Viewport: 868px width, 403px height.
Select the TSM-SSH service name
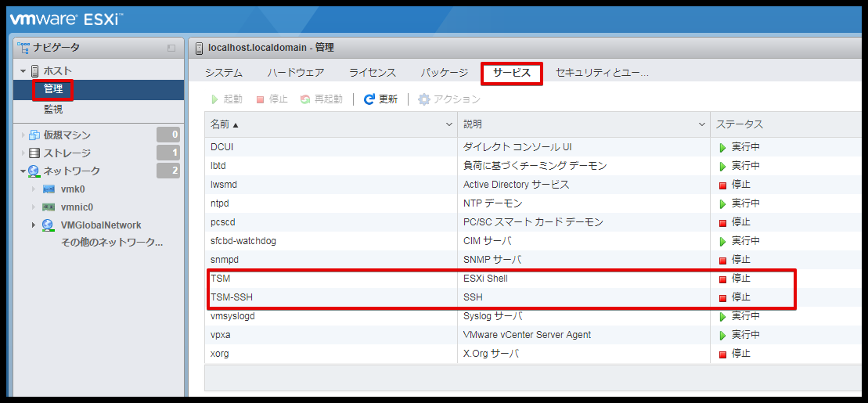232,297
